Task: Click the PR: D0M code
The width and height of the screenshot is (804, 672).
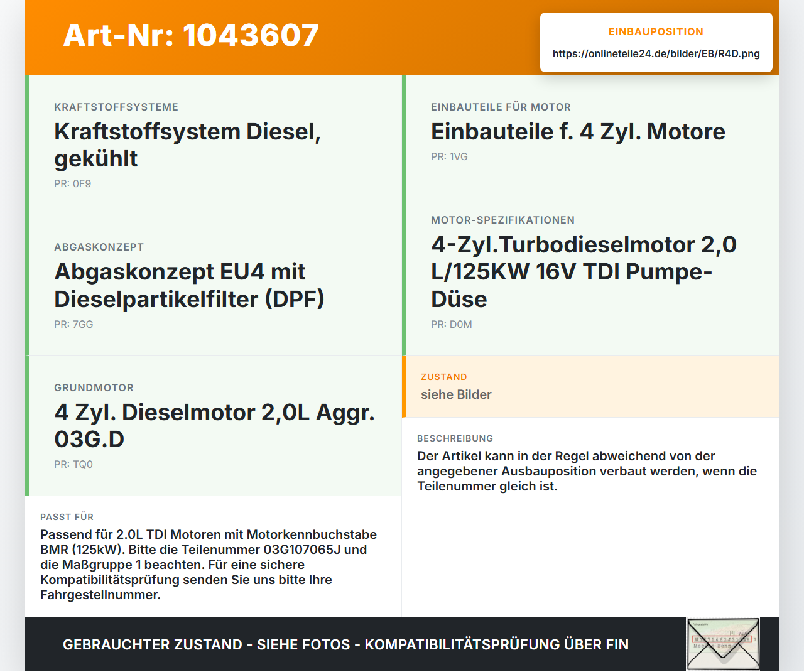Action: tap(452, 325)
